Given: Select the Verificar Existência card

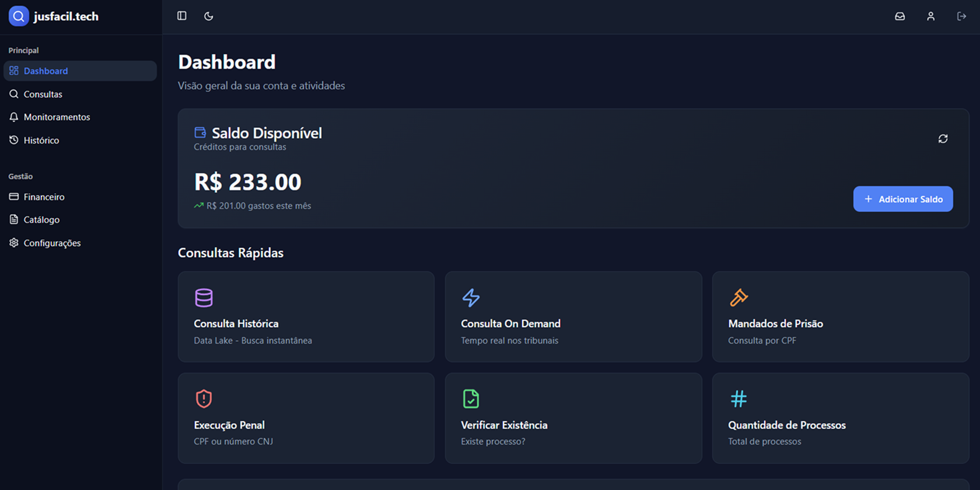Looking at the screenshot, I should 573,418.
